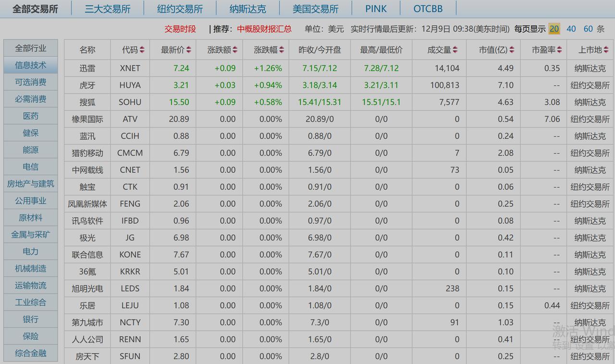This screenshot has height=364, width=615.
Task: Filter by 原材料 industry
Action: pos(31,218)
